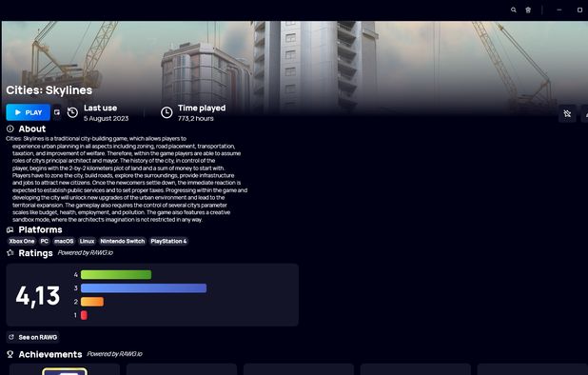The width and height of the screenshot is (588, 375).
Task: Click the crossed-out star favorite icon
Action: 567,113
